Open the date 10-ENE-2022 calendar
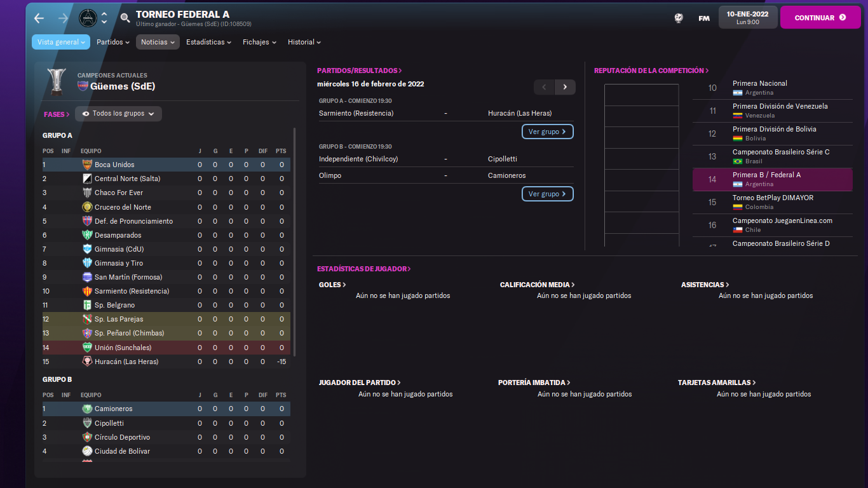 click(x=748, y=18)
